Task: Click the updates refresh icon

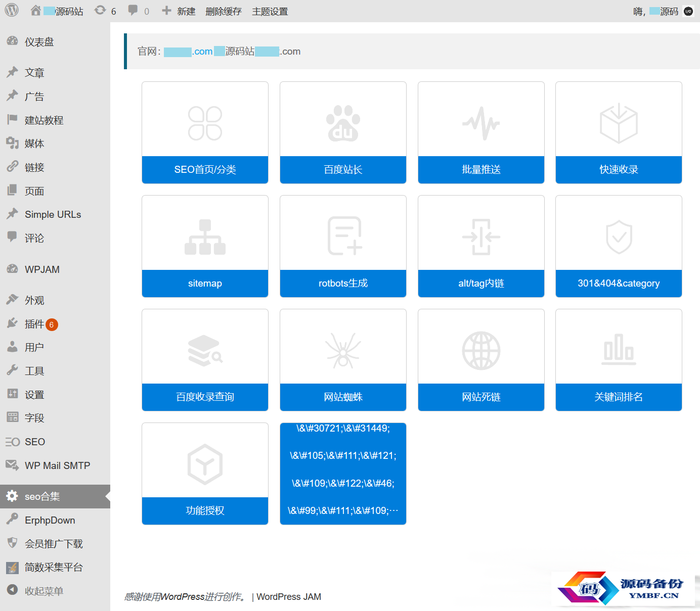Action: click(x=100, y=11)
